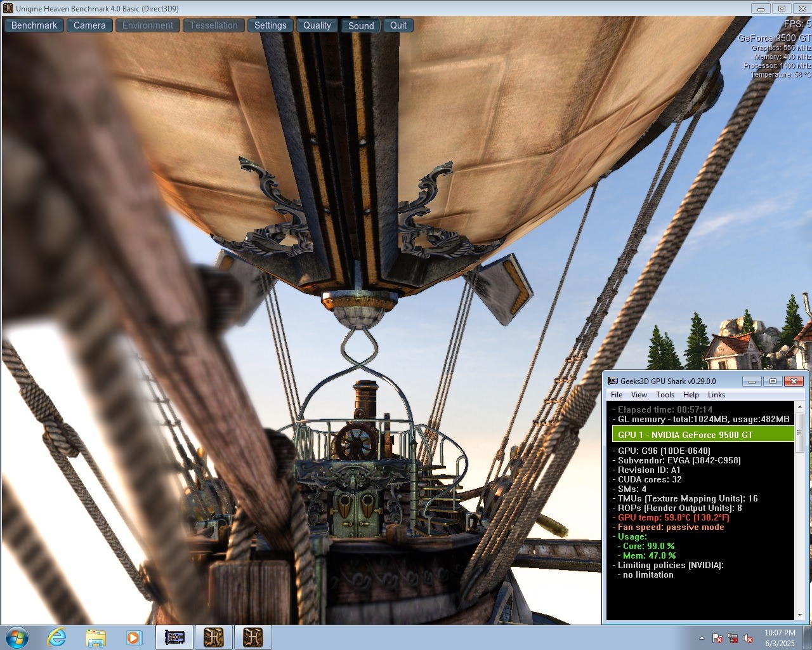Show hidden tray icons arrow
This screenshot has width=812, height=650.
coord(702,638)
